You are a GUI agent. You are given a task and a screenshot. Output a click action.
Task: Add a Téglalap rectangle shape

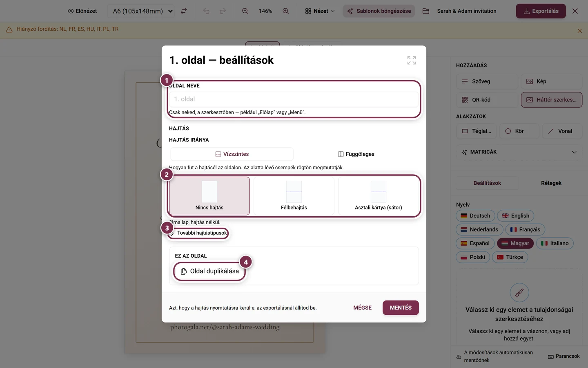pos(476,131)
